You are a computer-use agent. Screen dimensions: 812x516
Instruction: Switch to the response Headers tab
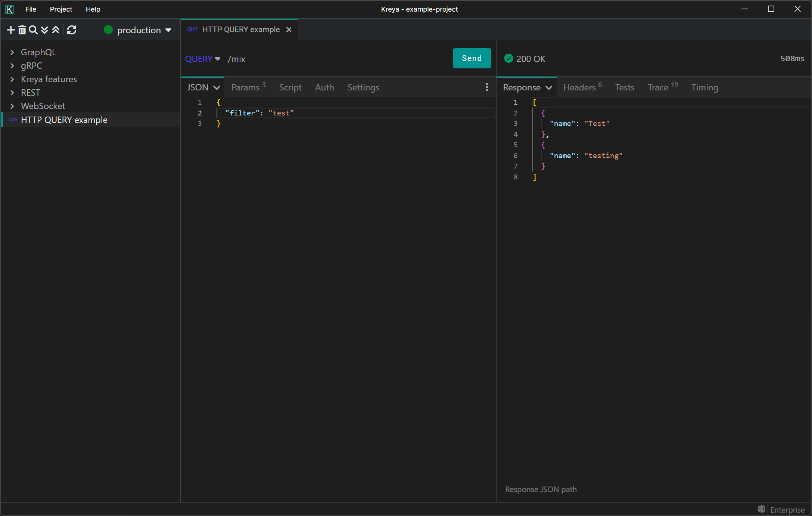(582, 87)
